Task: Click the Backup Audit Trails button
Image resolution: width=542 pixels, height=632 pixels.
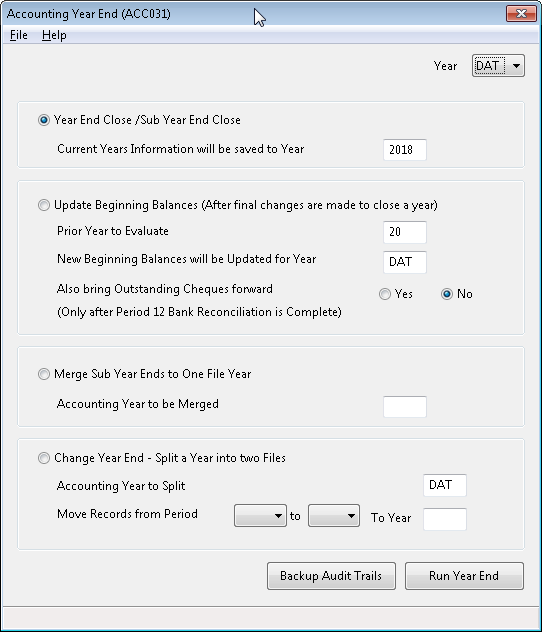Action: (331, 576)
